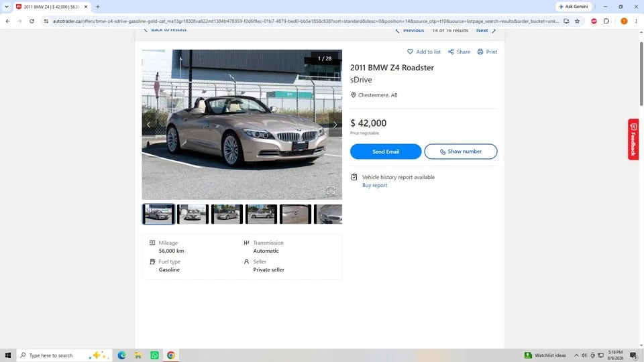Select the partially visible sixth photo thumbnail

(x=328, y=214)
